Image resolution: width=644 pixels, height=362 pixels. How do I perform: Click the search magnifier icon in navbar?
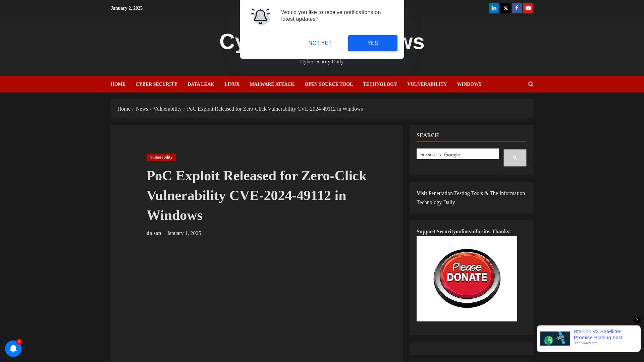[531, 84]
